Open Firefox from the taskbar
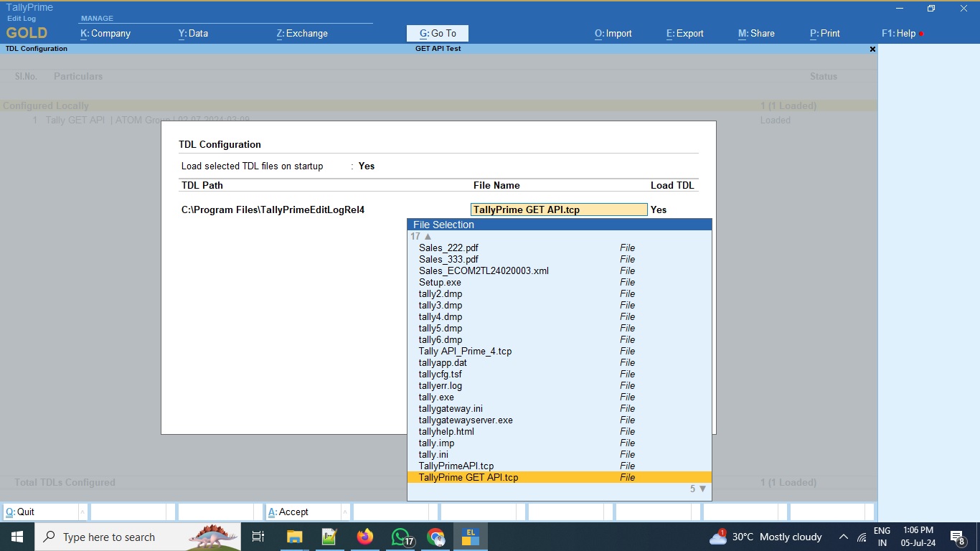This screenshot has width=980, height=551. pos(364,537)
